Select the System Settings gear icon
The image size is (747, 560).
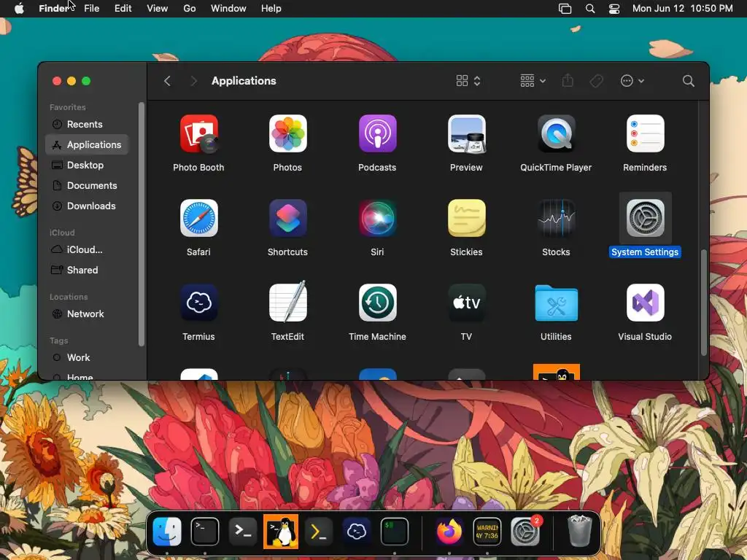(645, 218)
